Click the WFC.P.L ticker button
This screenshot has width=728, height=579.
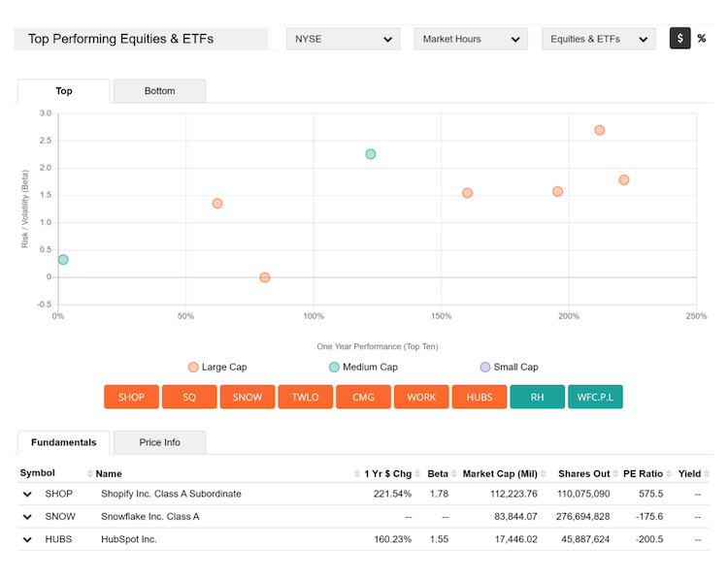coord(595,397)
